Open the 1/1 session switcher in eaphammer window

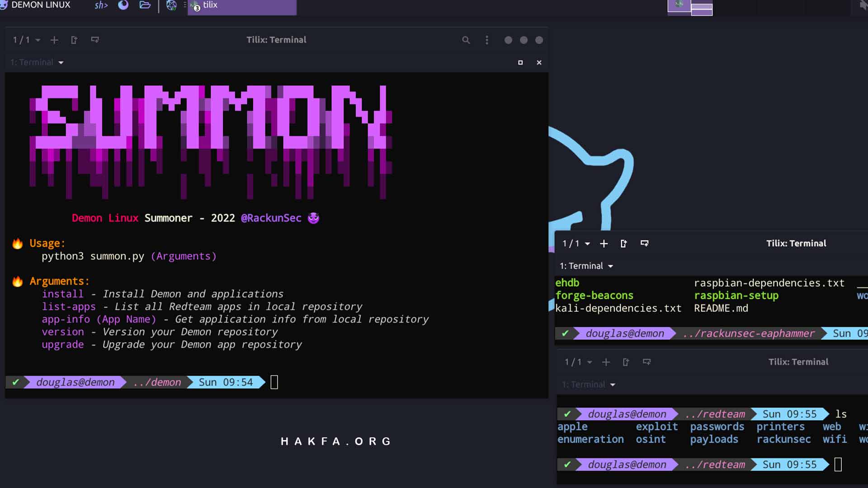[x=576, y=244]
